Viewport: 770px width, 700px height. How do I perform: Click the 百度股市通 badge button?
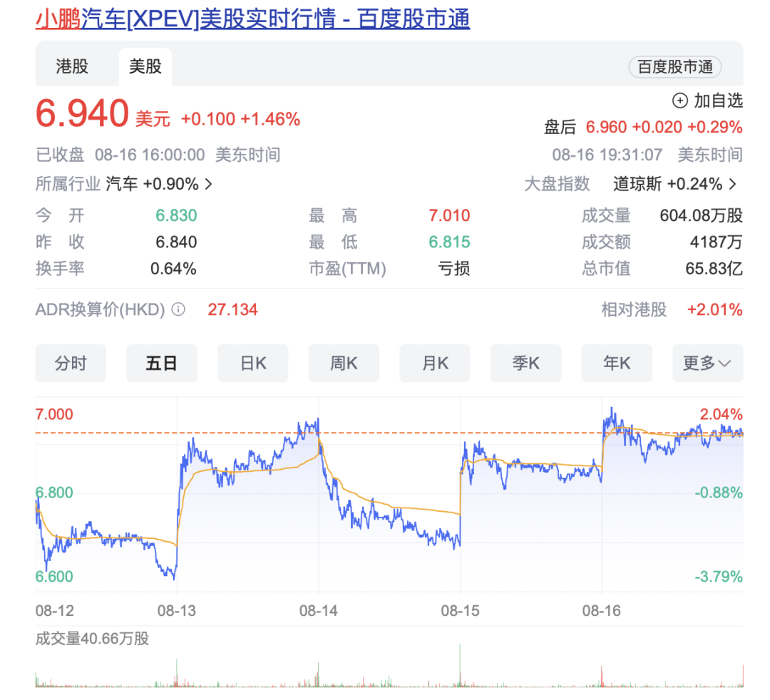(674, 67)
